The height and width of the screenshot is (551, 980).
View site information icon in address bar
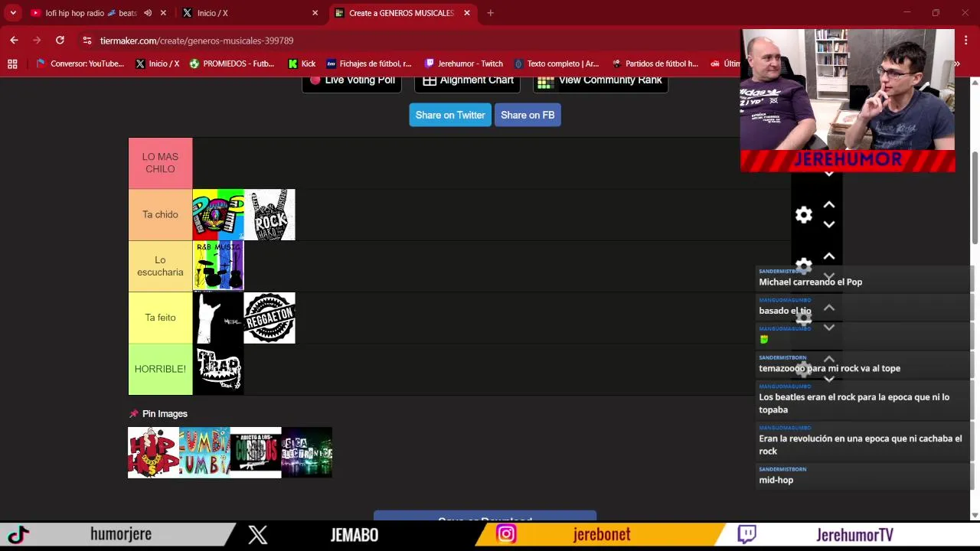[x=87, y=41]
